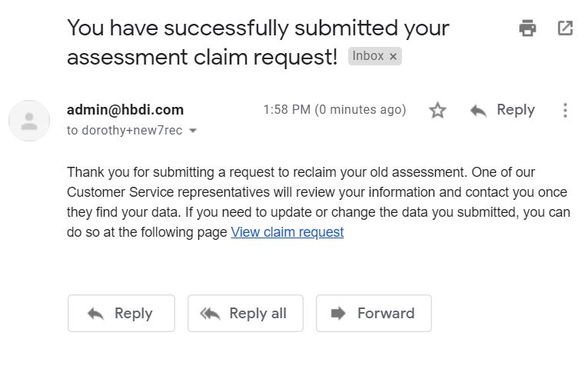
Task: Expand recipient details arrow next to dorothy+new7rec
Action: coord(193,131)
